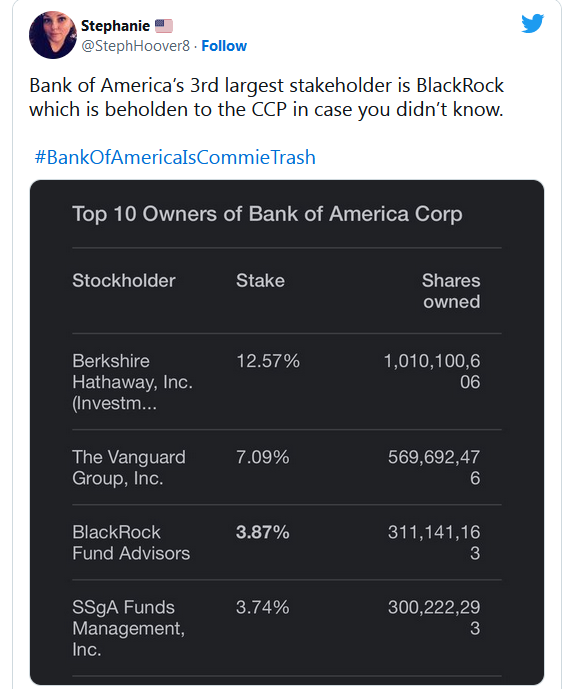Screen dimensions: 583x689
Task: Open Stephanie's profile avatar photo
Action: pyautogui.click(x=53, y=35)
